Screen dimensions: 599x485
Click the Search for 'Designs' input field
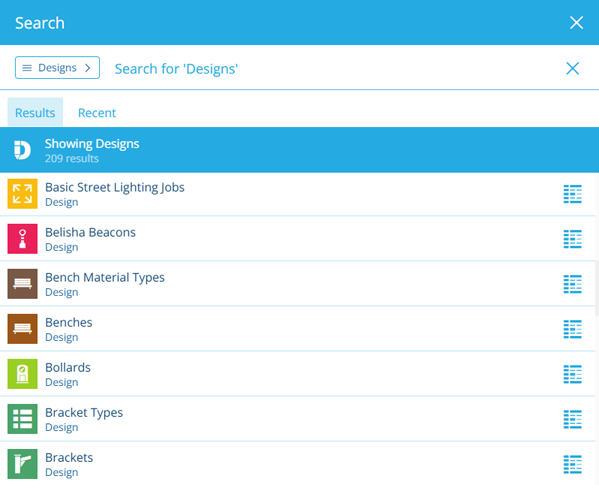pyautogui.click(x=332, y=69)
